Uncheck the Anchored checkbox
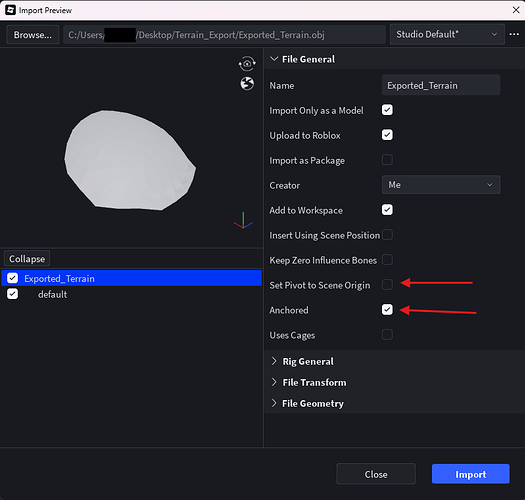 click(387, 309)
